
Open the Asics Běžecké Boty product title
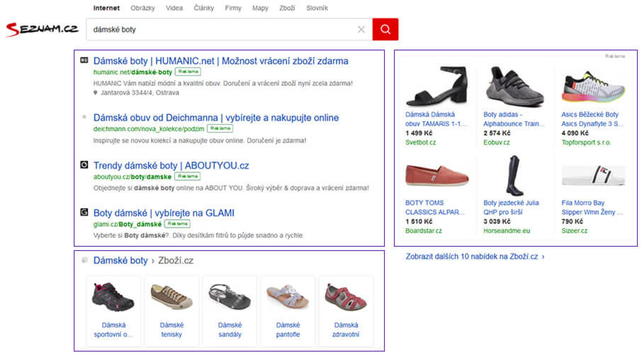(592, 119)
